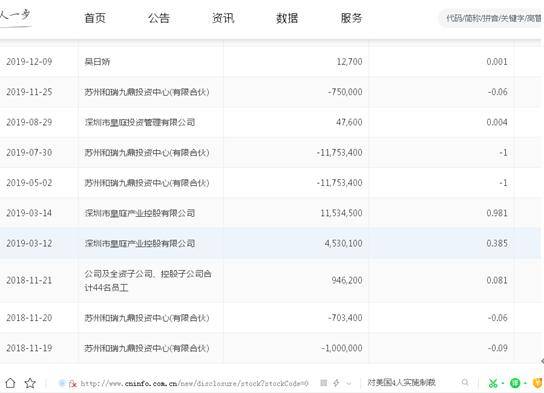
Task: Click the lightning speed-mode icon
Action: coord(336,383)
